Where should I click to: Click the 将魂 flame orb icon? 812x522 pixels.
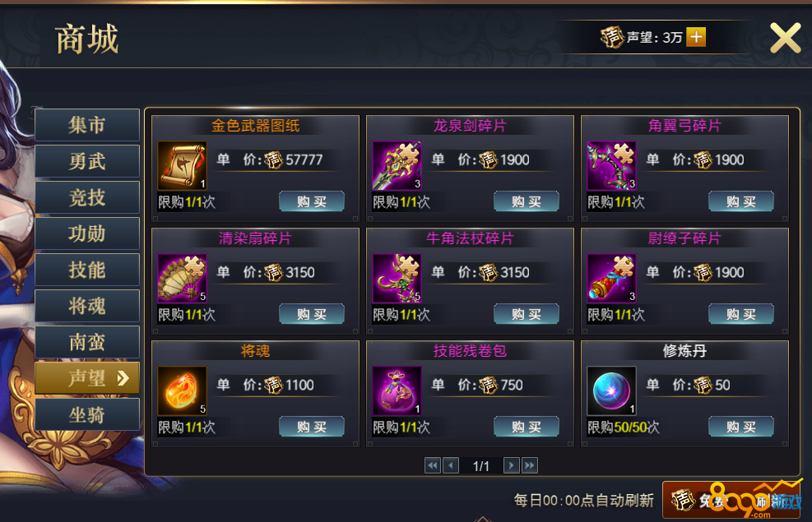(x=183, y=391)
